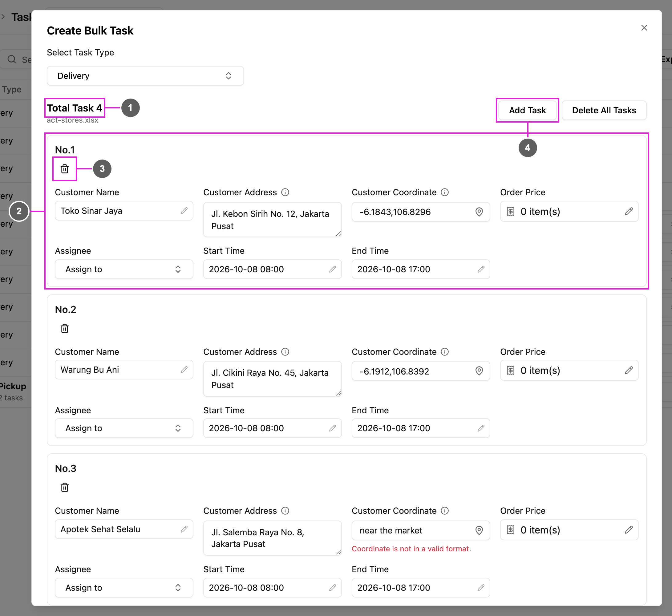Click Customer Address info icon in task No.2
Image resolution: width=672 pixels, height=616 pixels.
point(285,352)
